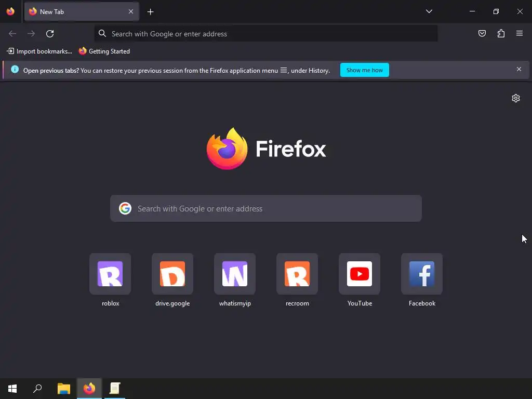This screenshot has height=399, width=532.
Task: Expand the list all tabs chevron
Action: pos(429,11)
